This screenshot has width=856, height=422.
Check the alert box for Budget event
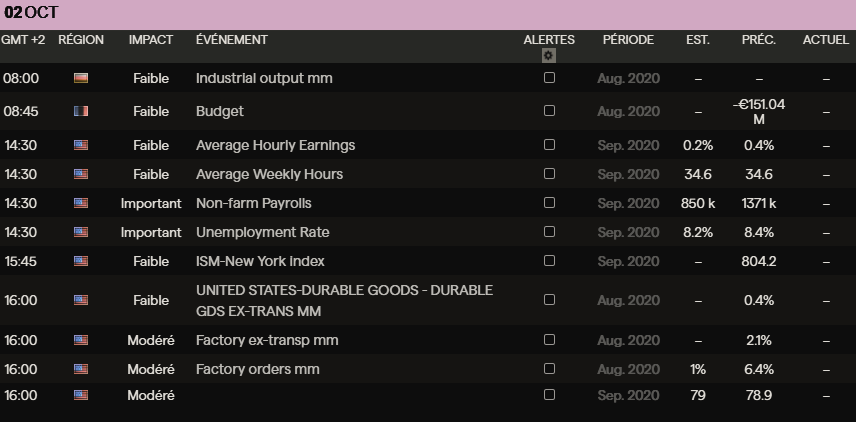[549, 111]
